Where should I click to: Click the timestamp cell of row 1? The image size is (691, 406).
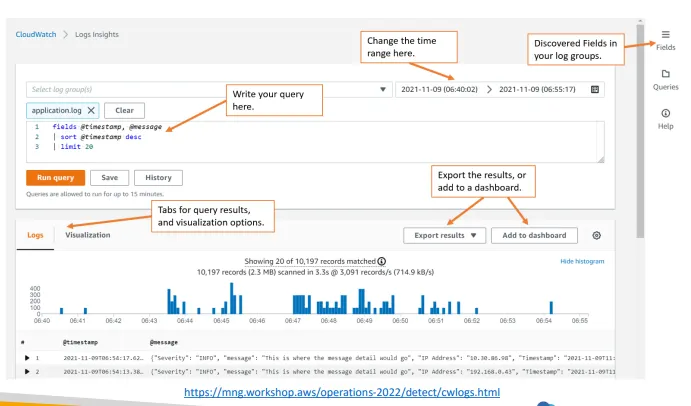point(104,358)
